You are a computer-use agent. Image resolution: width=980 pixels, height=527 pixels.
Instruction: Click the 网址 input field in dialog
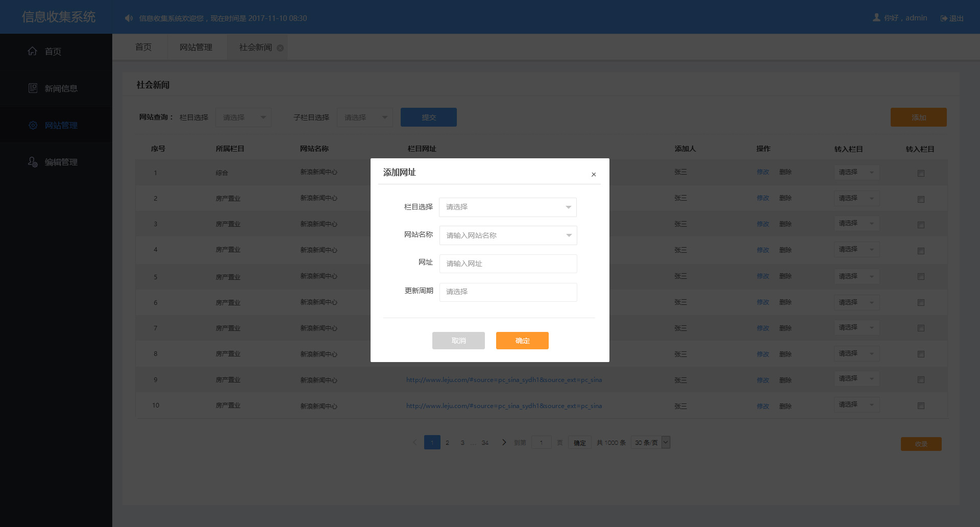tap(508, 263)
